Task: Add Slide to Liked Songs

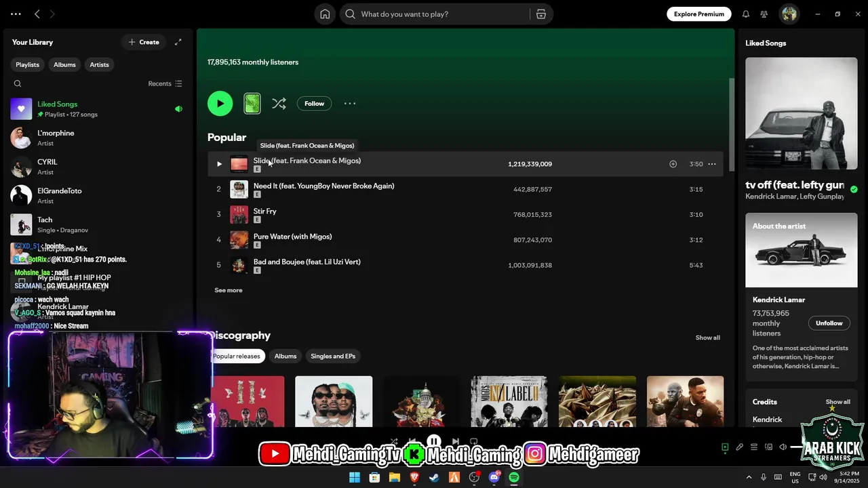Action: click(x=673, y=164)
